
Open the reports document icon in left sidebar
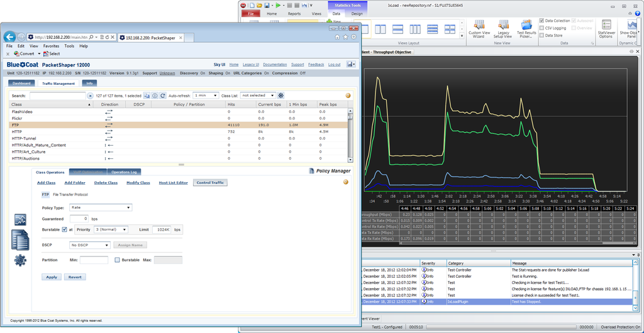click(x=19, y=239)
